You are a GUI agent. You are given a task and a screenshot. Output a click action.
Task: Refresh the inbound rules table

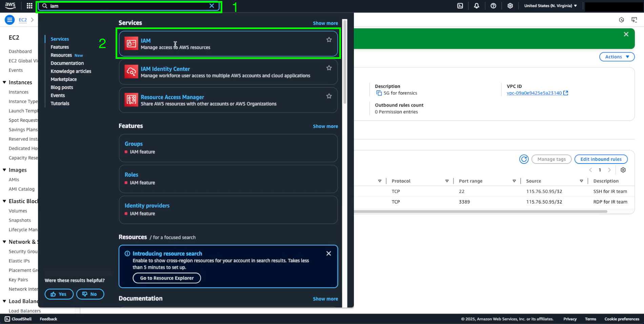[x=524, y=159]
